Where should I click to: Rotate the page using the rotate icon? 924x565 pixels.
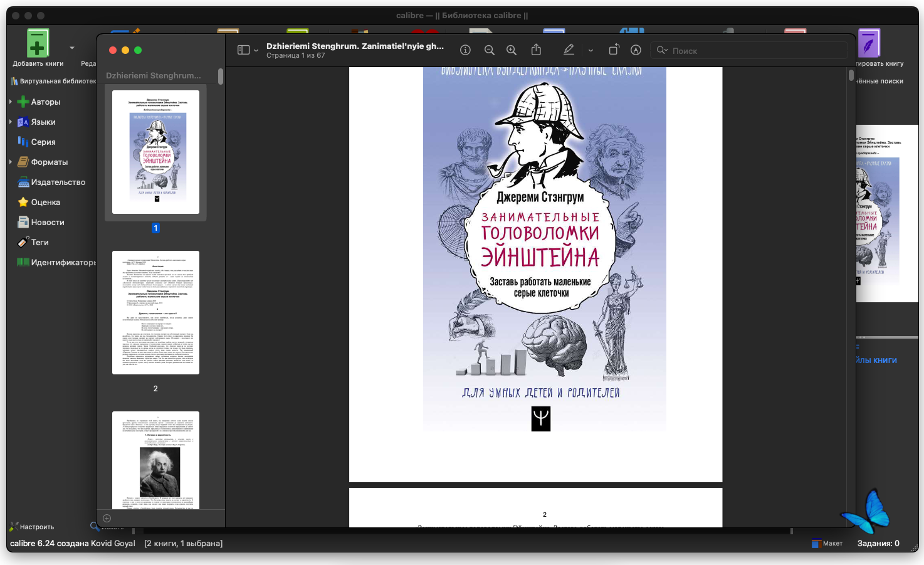(x=614, y=50)
